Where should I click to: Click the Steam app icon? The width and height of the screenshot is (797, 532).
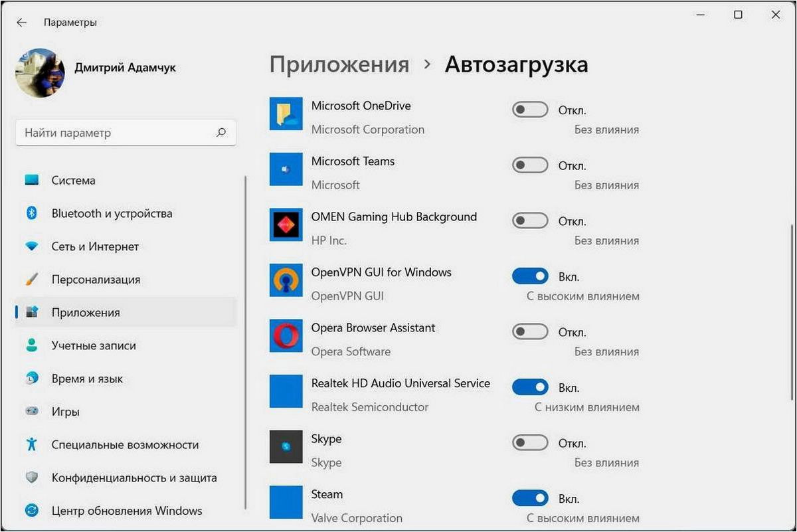pos(286,502)
